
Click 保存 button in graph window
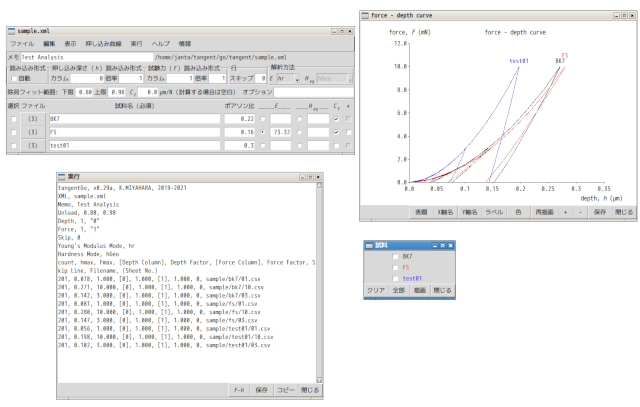click(600, 212)
